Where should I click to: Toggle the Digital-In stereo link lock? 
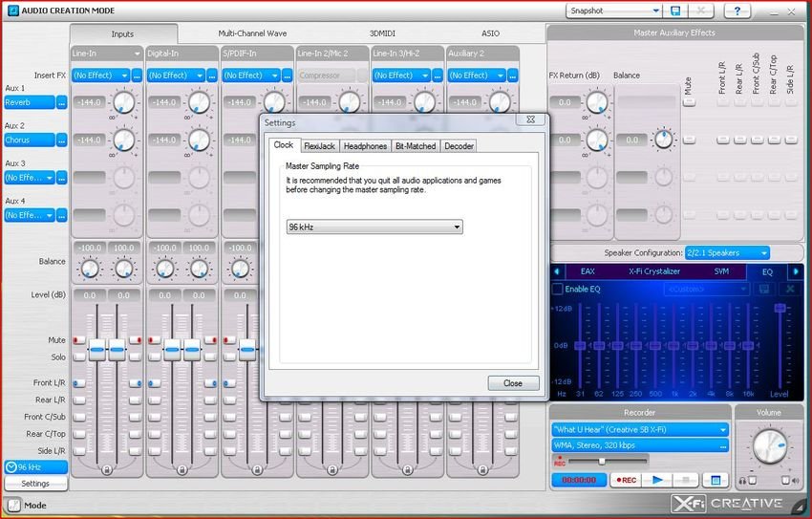point(182,470)
